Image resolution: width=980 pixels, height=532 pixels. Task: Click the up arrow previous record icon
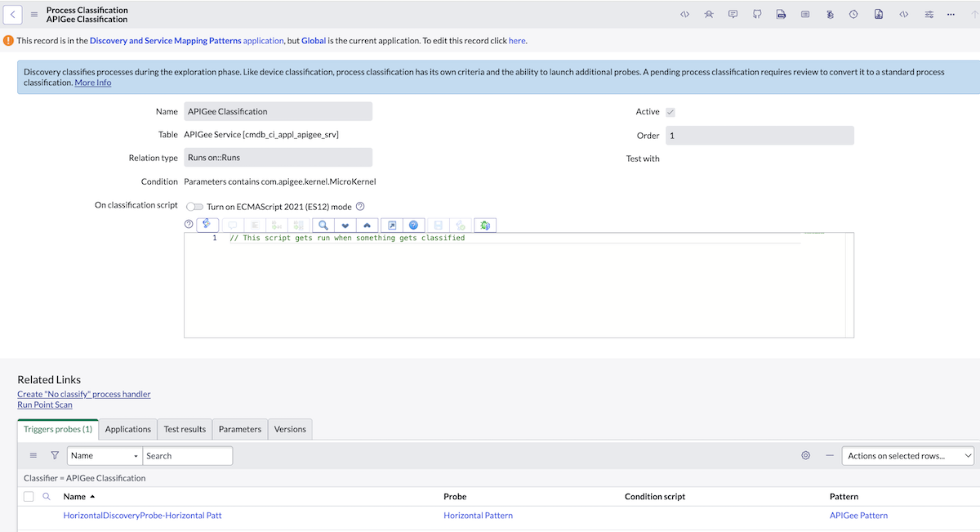point(973,14)
